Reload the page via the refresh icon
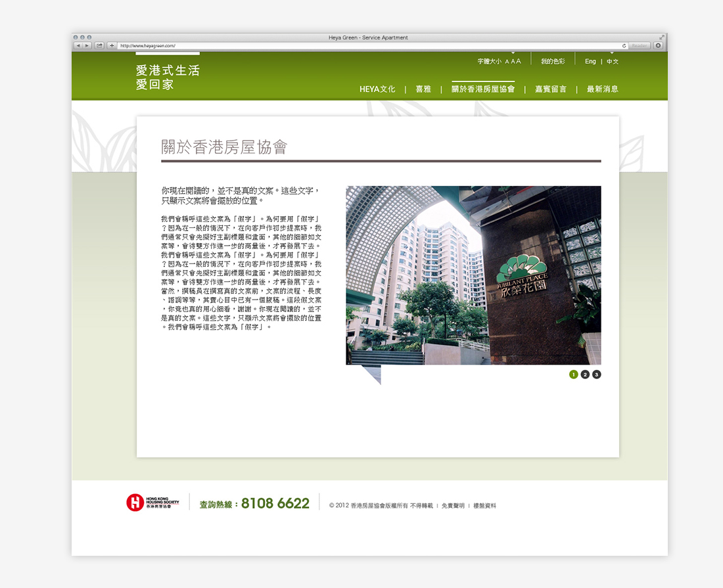This screenshot has width=723, height=588. [623, 45]
